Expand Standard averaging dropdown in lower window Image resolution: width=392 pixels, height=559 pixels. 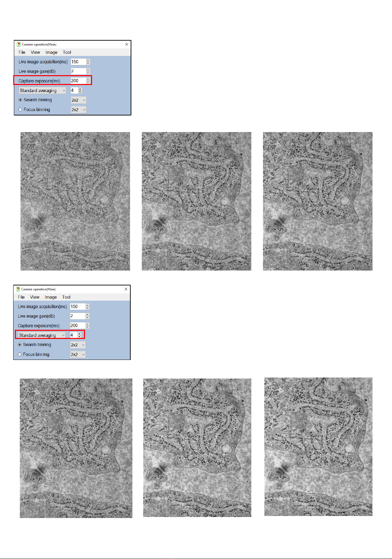pos(42,335)
